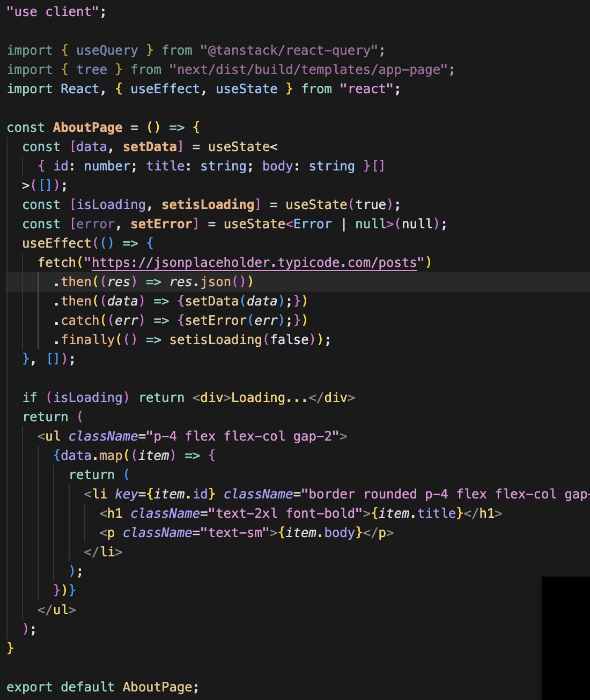Click "text-sm" className string
This screenshot has height=700, width=590.
pos(235,532)
